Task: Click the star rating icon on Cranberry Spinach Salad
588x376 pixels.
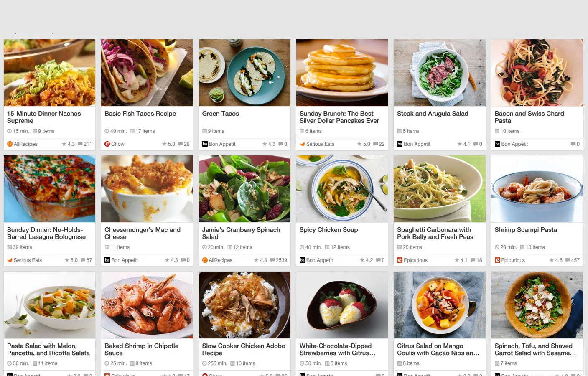Action: tap(256, 260)
